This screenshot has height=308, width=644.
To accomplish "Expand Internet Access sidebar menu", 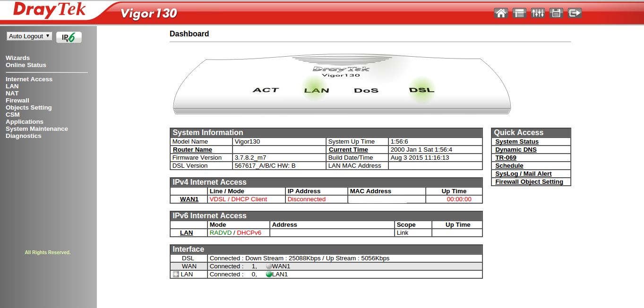I will point(29,79).
